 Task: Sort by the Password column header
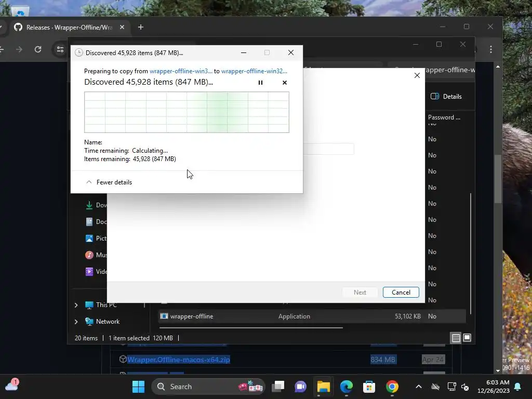tap(444, 117)
